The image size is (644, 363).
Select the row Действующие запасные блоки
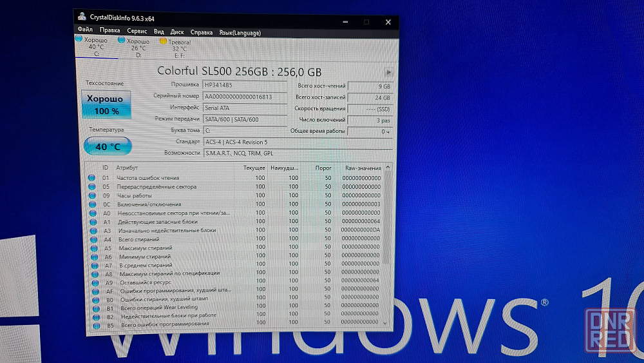(x=235, y=222)
